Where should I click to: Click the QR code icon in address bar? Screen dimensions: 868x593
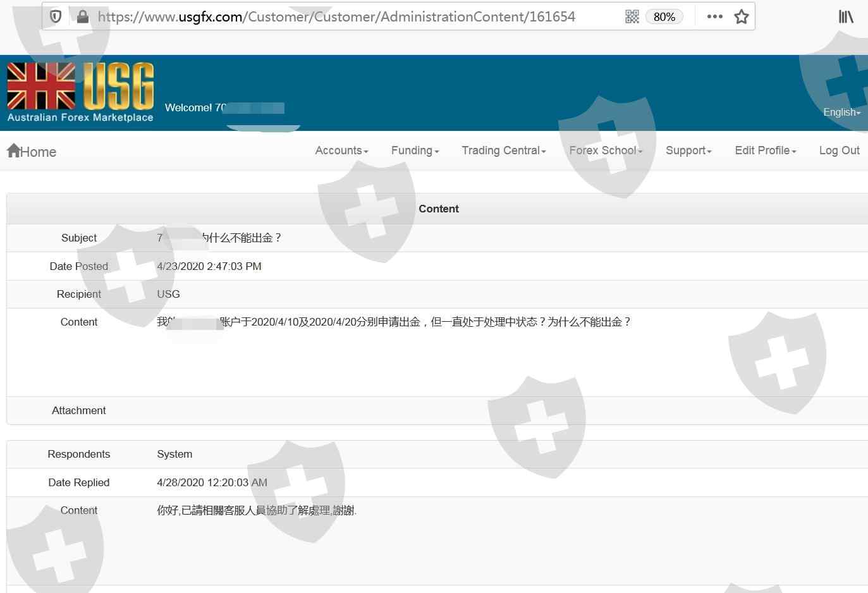pyautogui.click(x=632, y=16)
